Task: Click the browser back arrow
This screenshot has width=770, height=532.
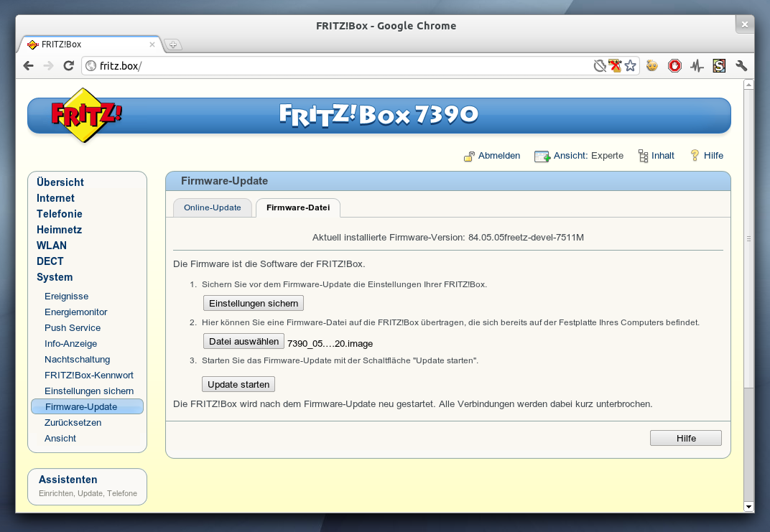Action: (29, 66)
